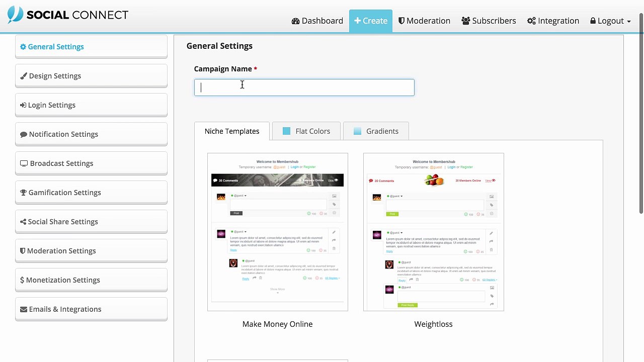
Task: Open Notification Settings in sidebar
Action: pyautogui.click(x=91, y=134)
